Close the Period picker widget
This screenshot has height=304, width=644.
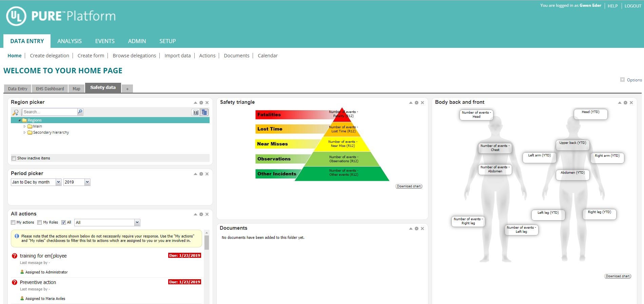click(207, 174)
